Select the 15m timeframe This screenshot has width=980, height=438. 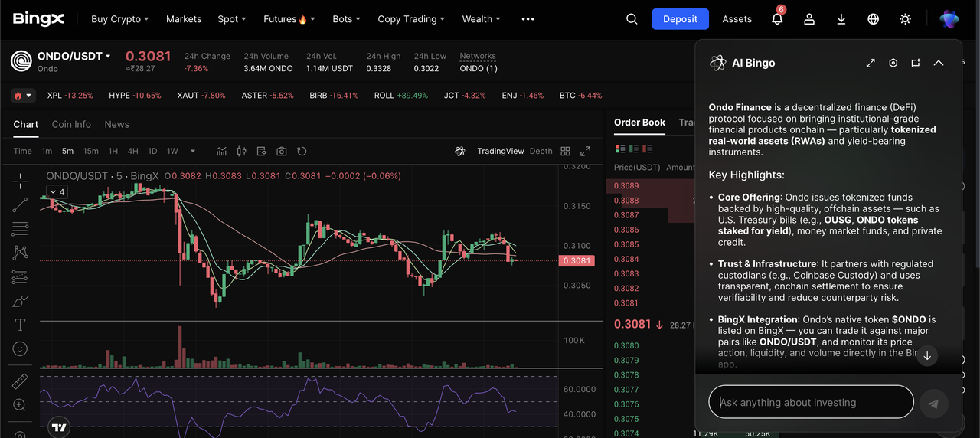click(90, 151)
